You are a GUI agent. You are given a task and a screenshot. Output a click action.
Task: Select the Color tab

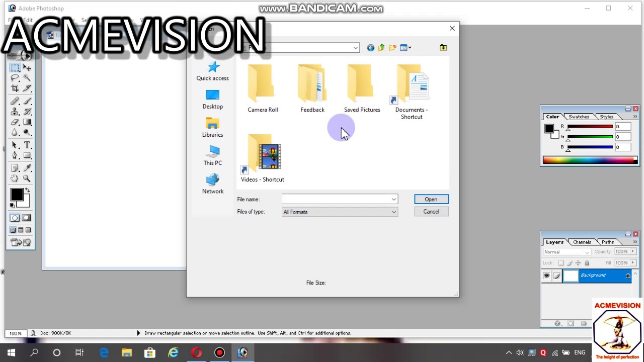[552, 117]
